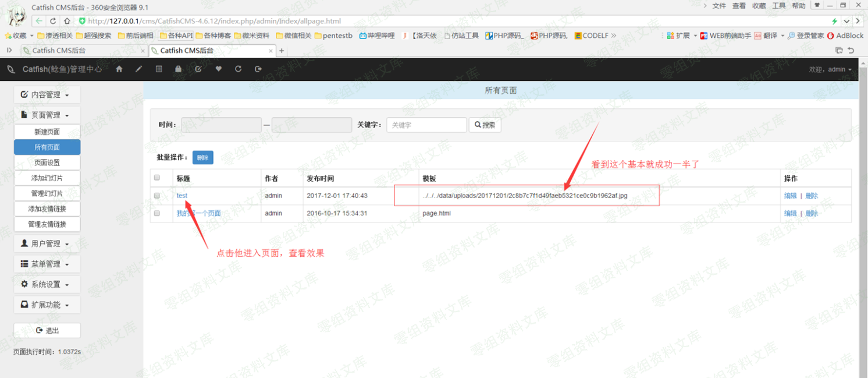Click the heart icon in navbar
The height and width of the screenshot is (378, 868).
pos(218,69)
